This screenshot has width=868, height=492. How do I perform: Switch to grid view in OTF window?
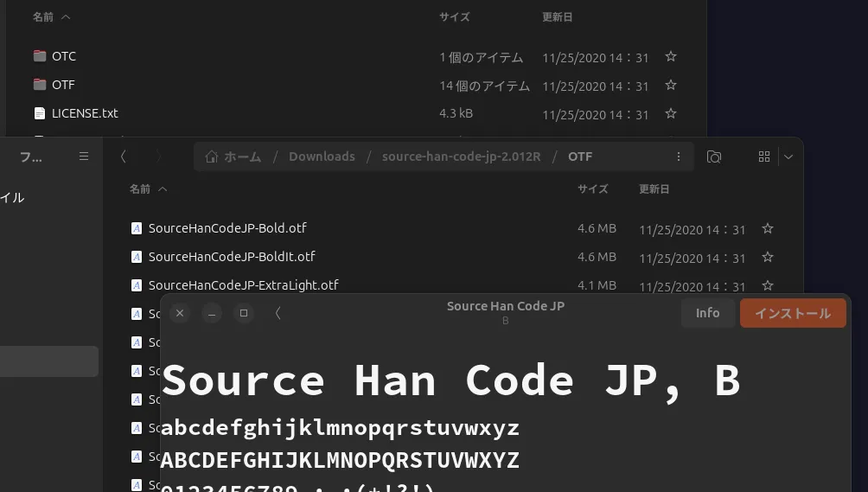click(x=764, y=157)
